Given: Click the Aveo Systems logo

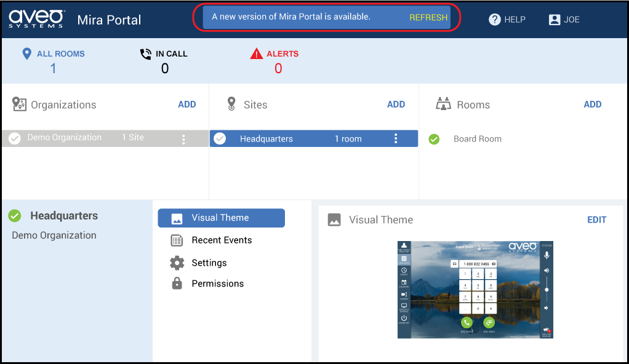Looking at the screenshot, I should (x=36, y=18).
